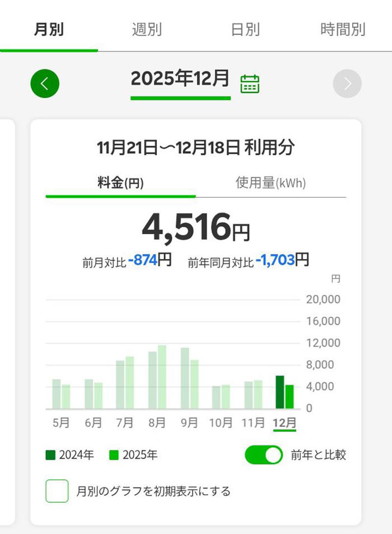Viewport: 392px width, 534px height.
Task: Select the 月別 tab
Action: coord(49,29)
